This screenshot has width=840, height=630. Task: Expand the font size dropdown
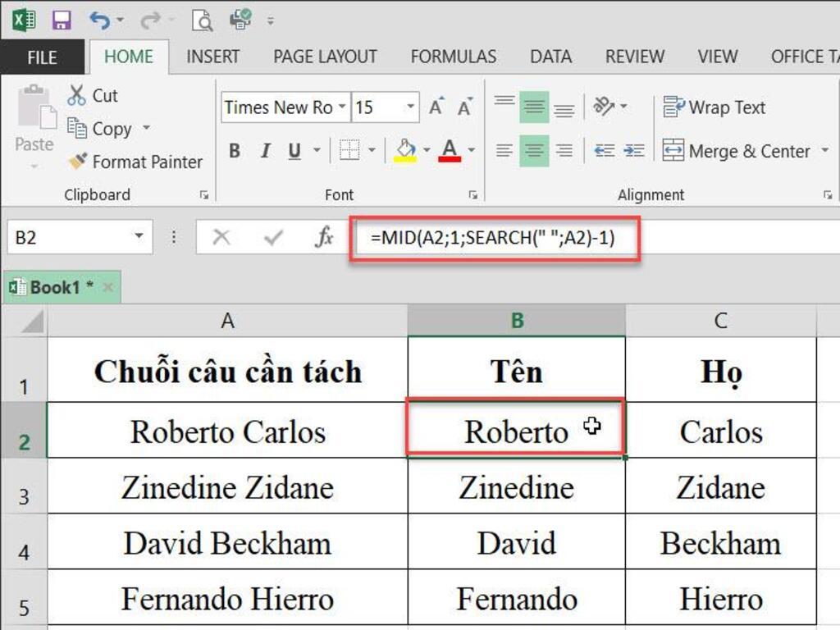[409, 107]
